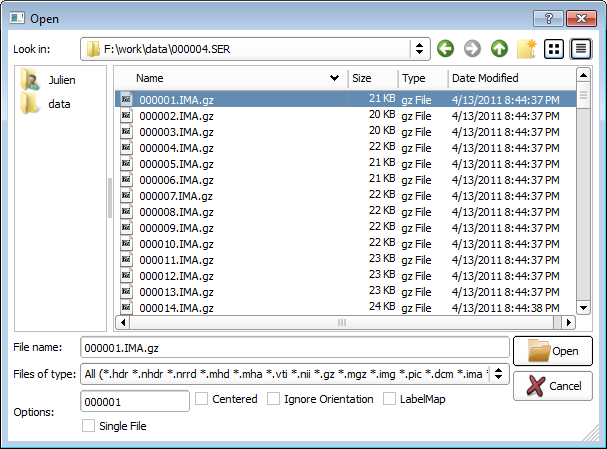Switch to List View mode

(554, 48)
